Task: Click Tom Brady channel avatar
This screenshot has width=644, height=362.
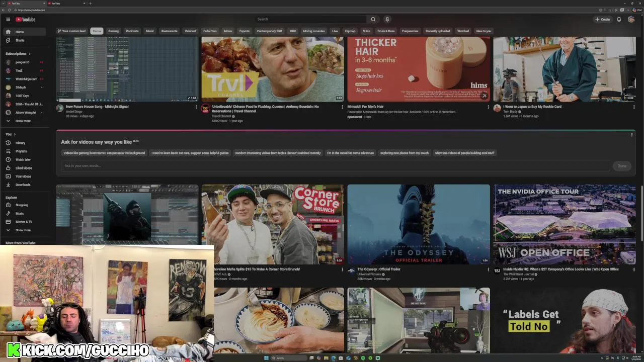Action: [x=497, y=108]
